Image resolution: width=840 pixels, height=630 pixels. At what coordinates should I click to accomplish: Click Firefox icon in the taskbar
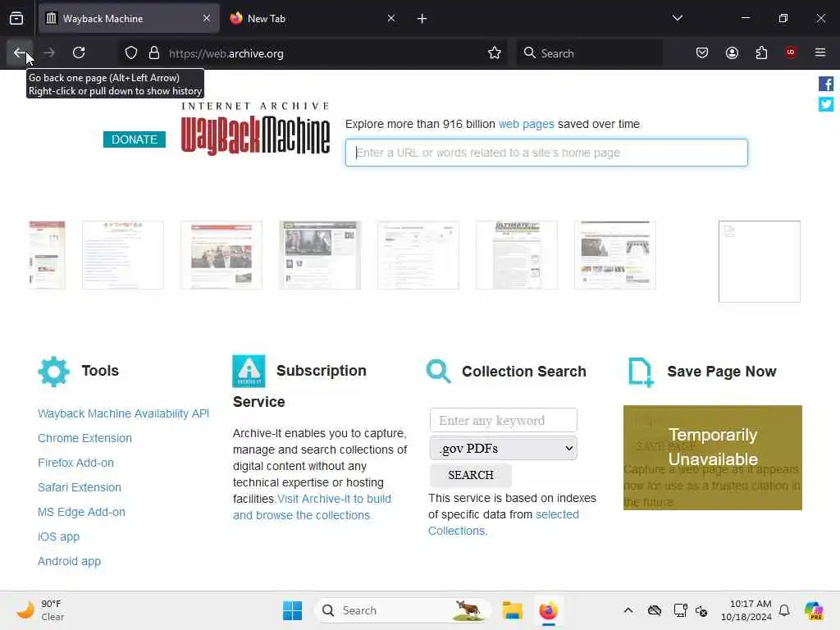pyautogui.click(x=548, y=610)
